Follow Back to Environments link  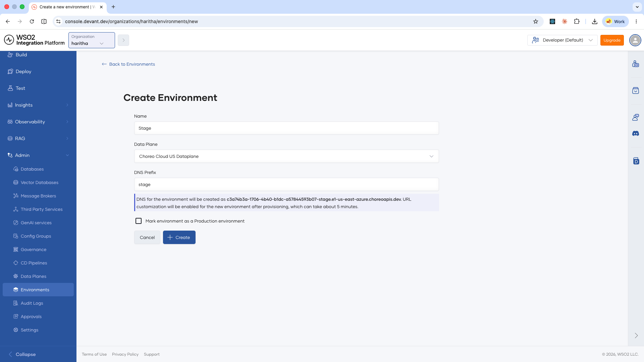[x=128, y=64]
